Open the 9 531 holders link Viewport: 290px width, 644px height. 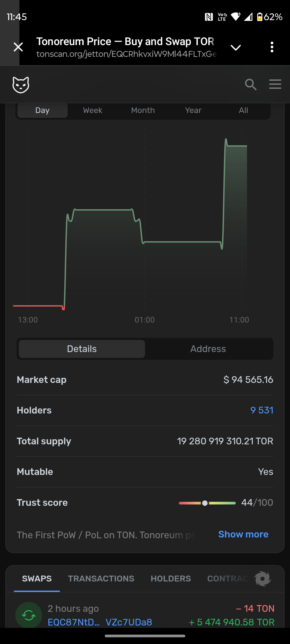point(262,410)
